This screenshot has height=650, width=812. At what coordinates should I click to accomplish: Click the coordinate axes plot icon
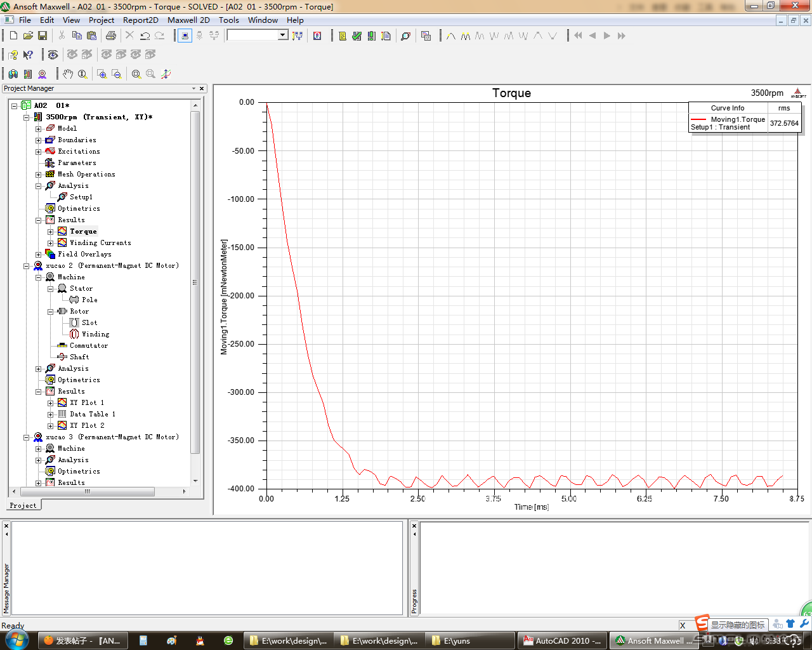tap(166, 74)
